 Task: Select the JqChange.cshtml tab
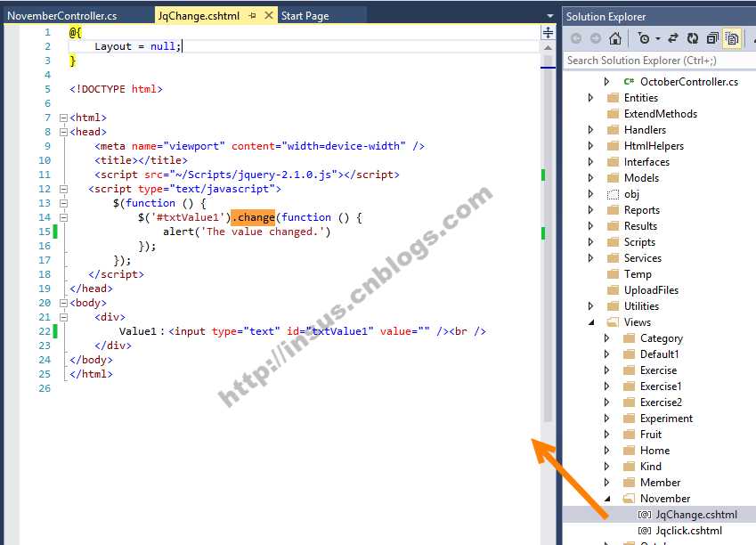click(x=199, y=16)
